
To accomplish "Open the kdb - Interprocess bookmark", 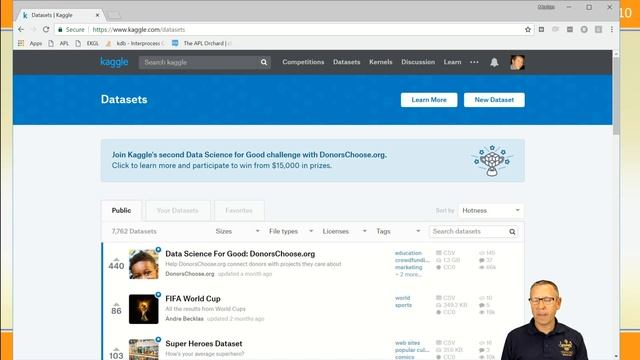I will click(x=135, y=43).
